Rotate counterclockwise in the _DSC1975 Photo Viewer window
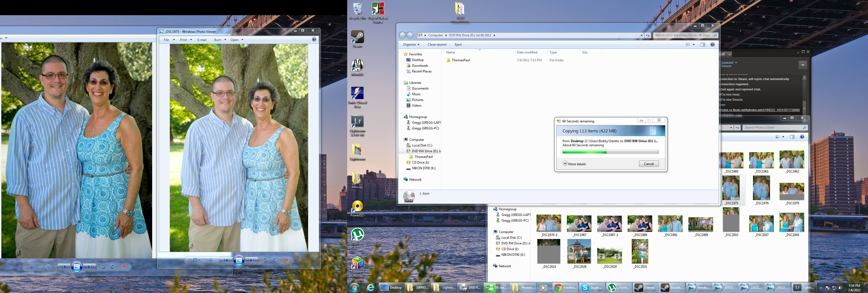The height and width of the screenshot is (293, 868). click(x=265, y=260)
